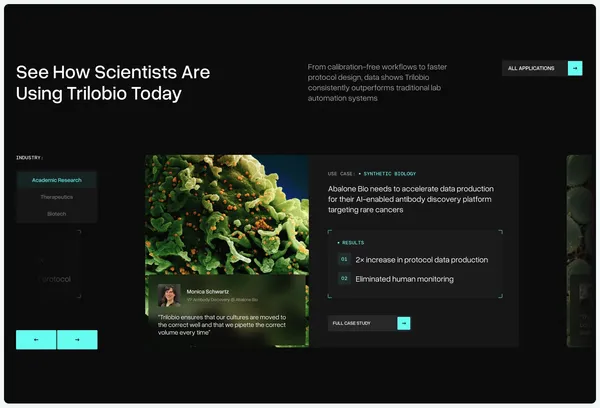Click result 01 number badge
This screenshot has height=408, width=600.
[x=344, y=259]
